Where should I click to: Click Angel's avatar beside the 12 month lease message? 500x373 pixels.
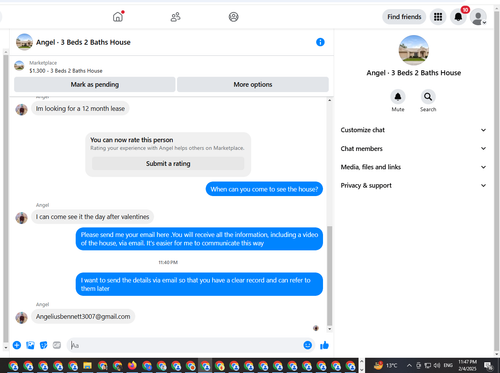click(x=21, y=109)
